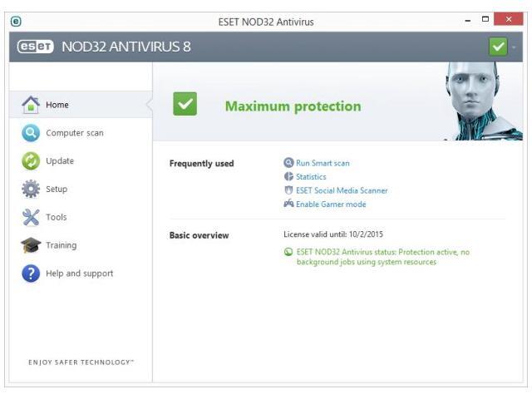The height and width of the screenshot is (399, 532).
Task: Open the Statistics link
Action: click(x=311, y=177)
